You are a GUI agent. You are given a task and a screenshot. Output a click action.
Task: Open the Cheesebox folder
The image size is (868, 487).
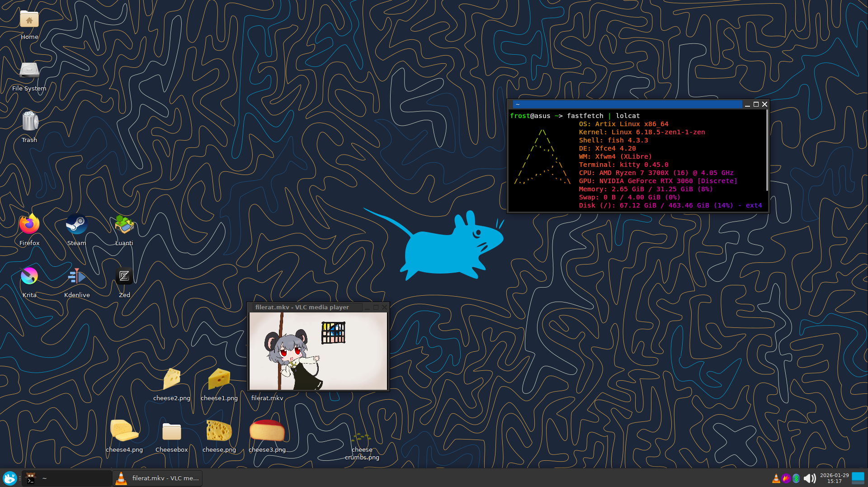point(171,432)
